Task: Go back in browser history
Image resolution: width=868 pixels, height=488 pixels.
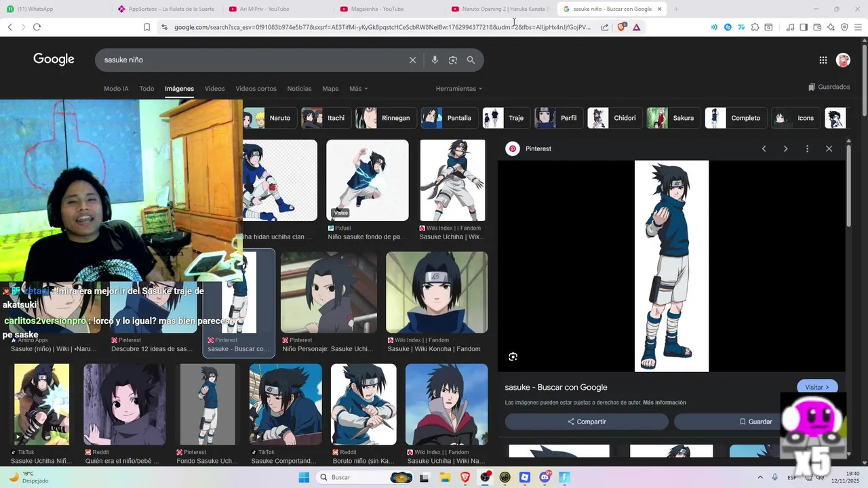Action: tap(9, 27)
